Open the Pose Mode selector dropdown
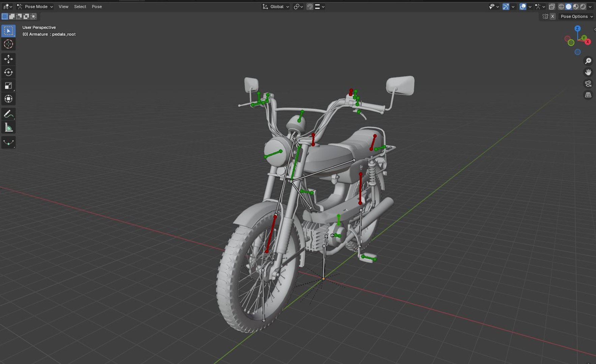 coord(35,7)
